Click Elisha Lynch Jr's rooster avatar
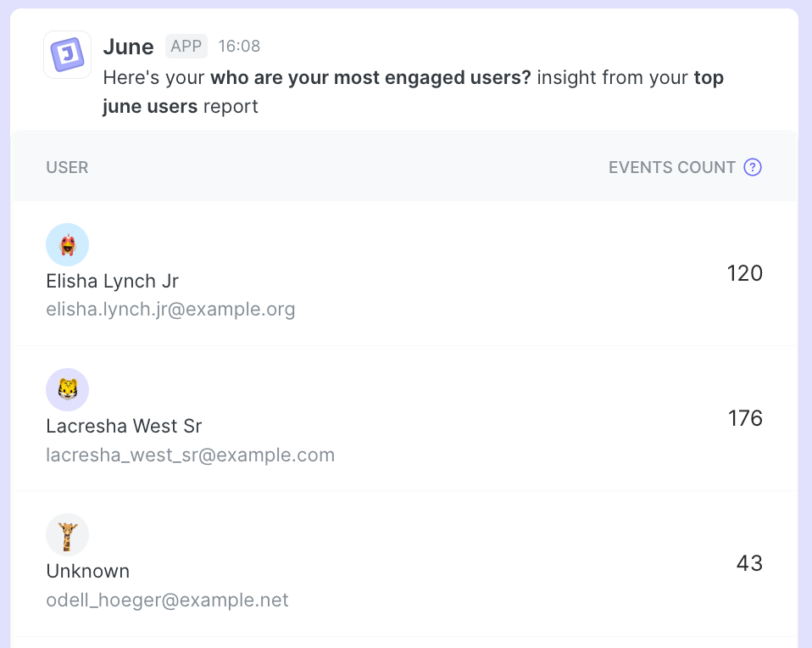 click(x=67, y=245)
